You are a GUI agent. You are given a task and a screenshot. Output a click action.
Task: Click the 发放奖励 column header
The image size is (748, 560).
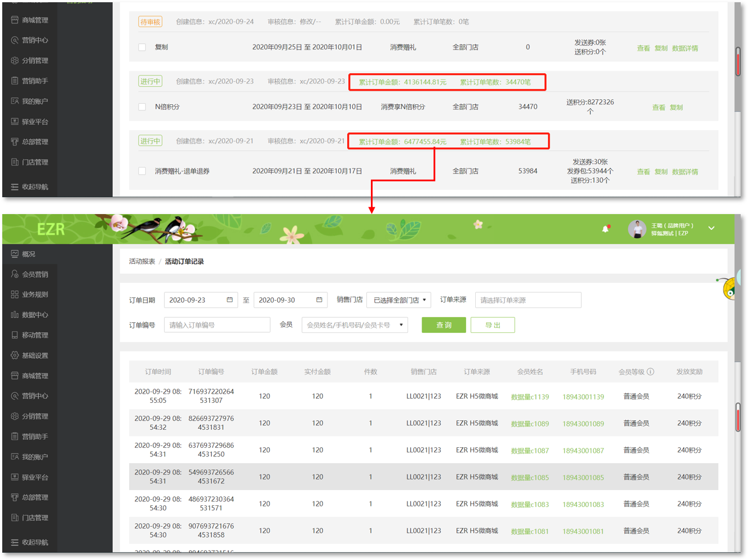[689, 372]
